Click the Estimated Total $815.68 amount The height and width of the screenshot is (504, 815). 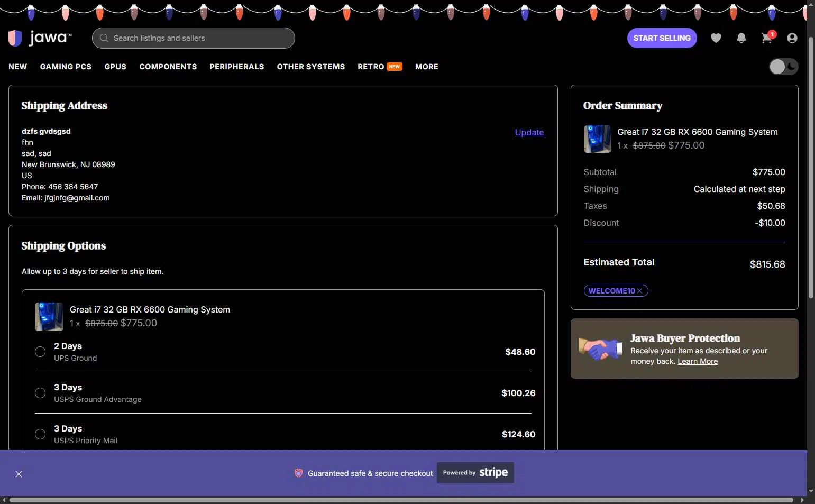[x=767, y=264]
